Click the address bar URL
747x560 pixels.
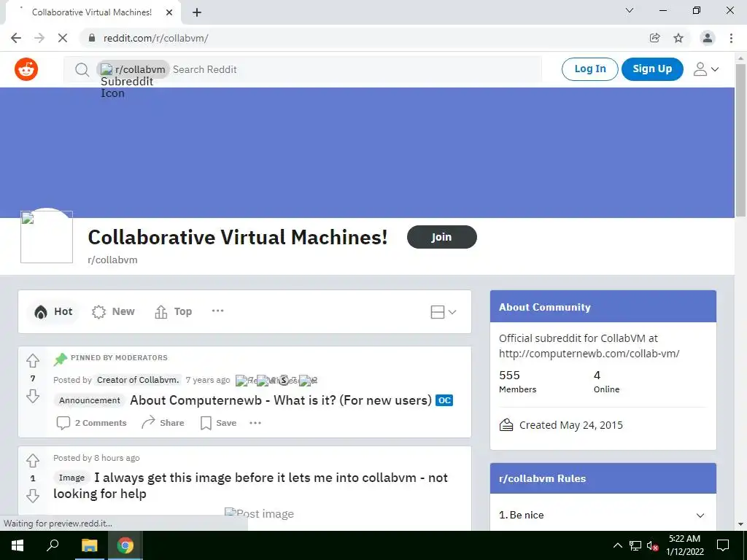(x=156, y=38)
